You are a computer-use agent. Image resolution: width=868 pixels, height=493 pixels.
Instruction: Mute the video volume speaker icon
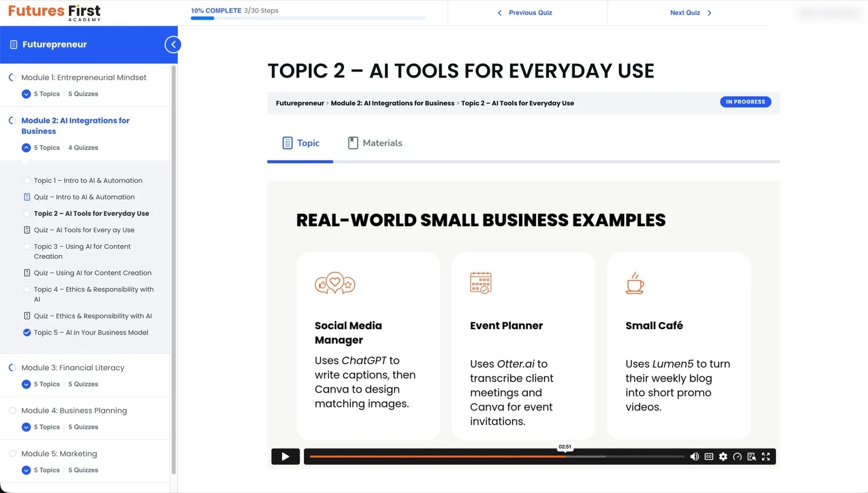pos(694,457)
